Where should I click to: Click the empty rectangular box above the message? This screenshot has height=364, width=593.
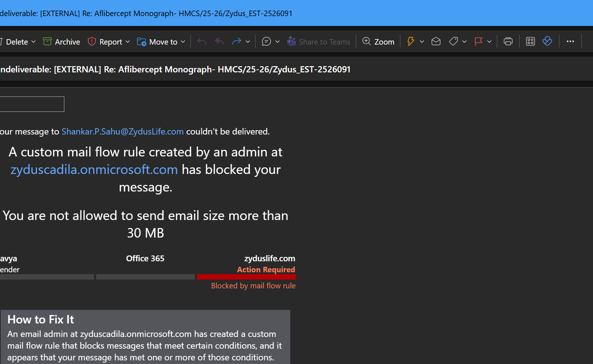point(31,104)
